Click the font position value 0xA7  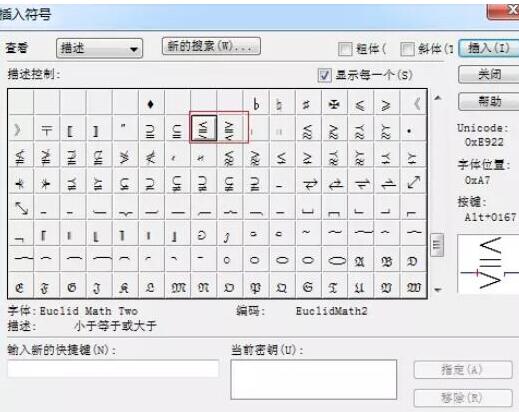pyautogui.click(x=477, y=180)
